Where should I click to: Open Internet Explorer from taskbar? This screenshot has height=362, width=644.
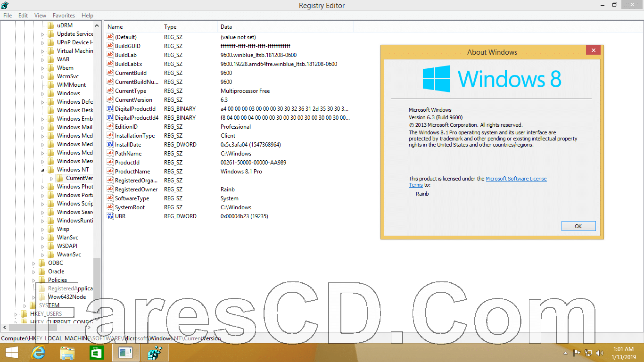(x=38, y=353)
